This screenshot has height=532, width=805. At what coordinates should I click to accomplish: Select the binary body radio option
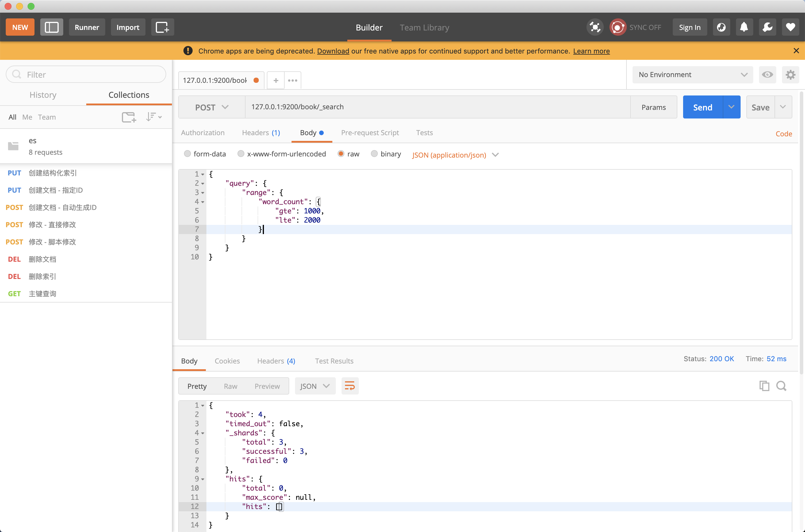click(x=374, y=154)
